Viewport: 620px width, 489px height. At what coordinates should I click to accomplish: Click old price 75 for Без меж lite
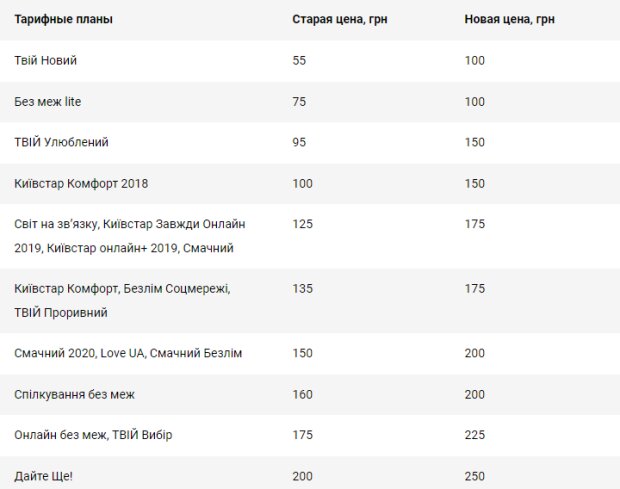tap(299, 101)
